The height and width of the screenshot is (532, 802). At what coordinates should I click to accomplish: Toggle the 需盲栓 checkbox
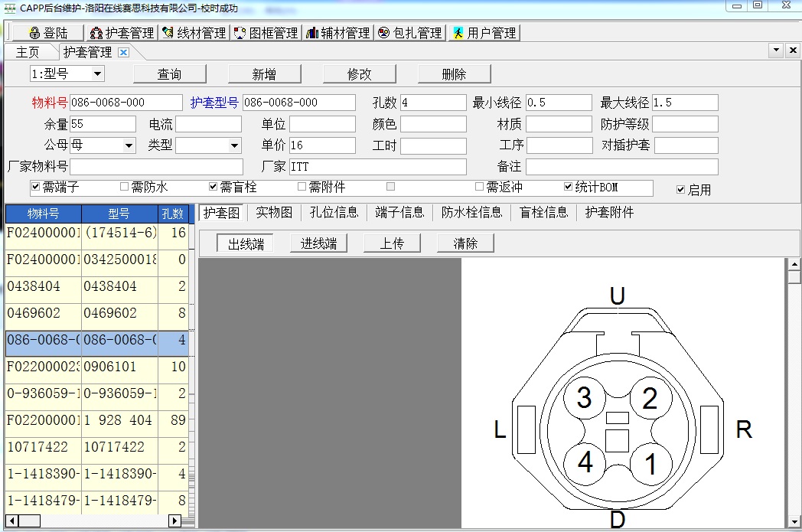tap(214, 187)
